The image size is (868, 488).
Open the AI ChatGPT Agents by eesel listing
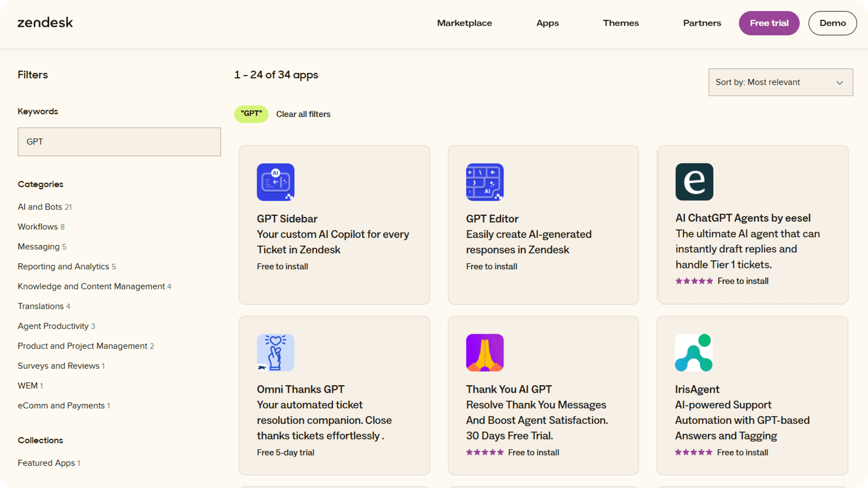[x=743, y=218]
